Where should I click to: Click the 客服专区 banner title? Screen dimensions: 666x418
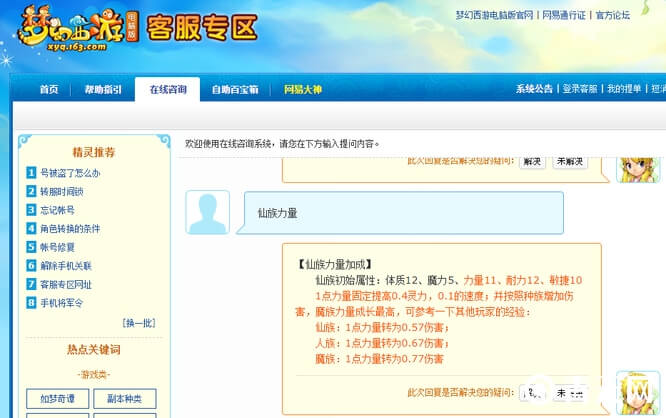202,28
